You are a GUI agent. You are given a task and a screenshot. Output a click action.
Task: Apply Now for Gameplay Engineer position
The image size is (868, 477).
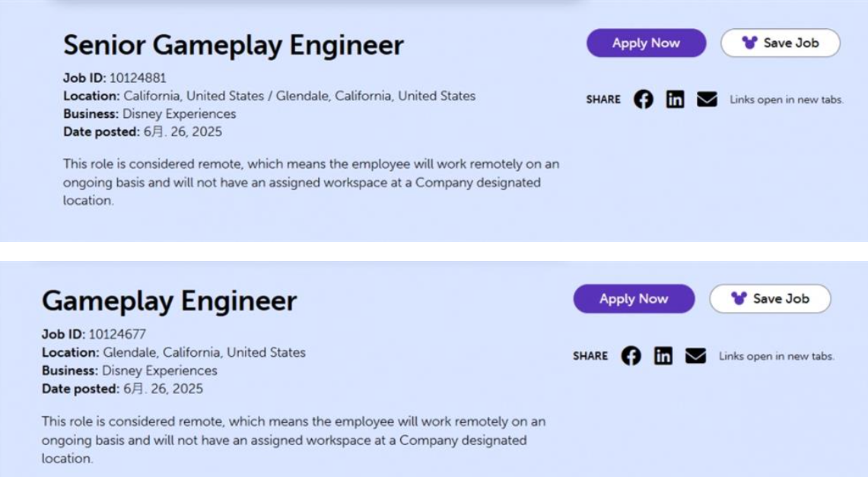click(x=634, y=299)
